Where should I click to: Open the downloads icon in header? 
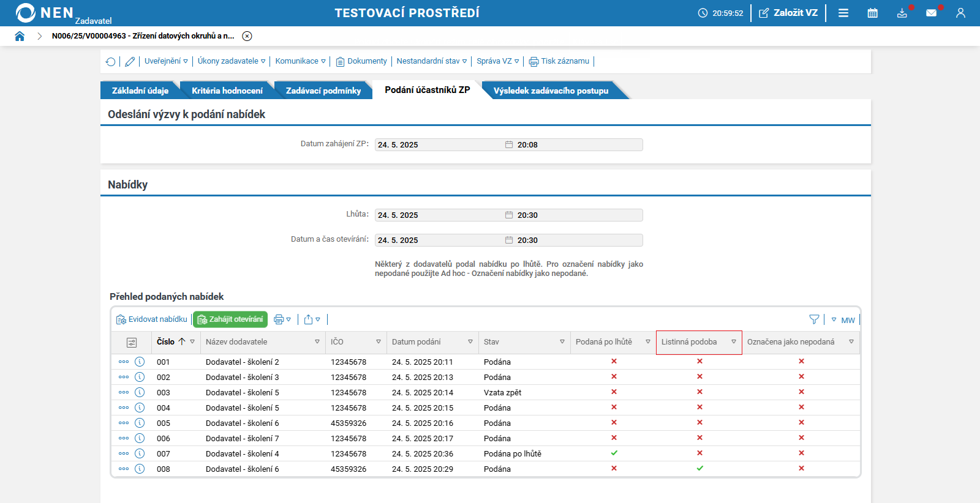click(x=902, y=13)
